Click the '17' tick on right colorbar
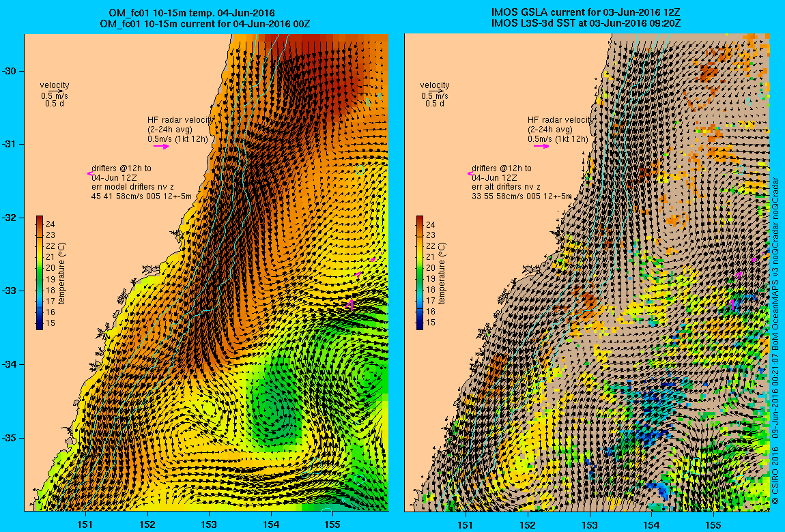The image size is (785, 532). [x=431, y=301]
